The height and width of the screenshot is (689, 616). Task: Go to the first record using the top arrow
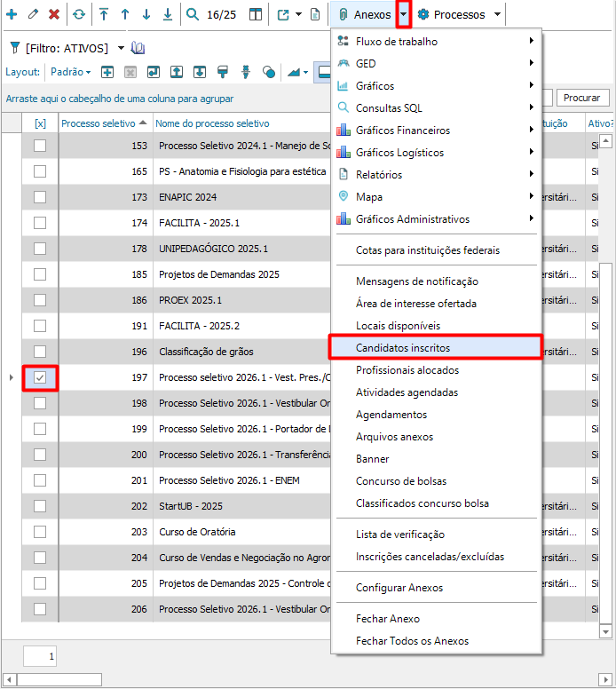(104, 15)
